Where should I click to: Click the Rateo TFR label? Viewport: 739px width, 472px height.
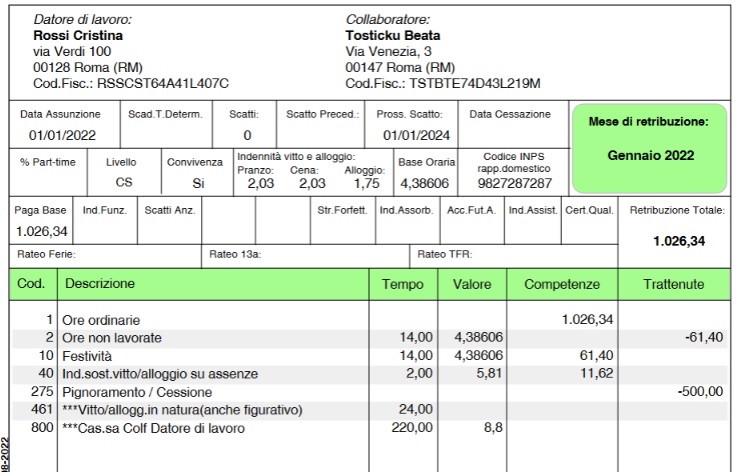tap(444, 255)
